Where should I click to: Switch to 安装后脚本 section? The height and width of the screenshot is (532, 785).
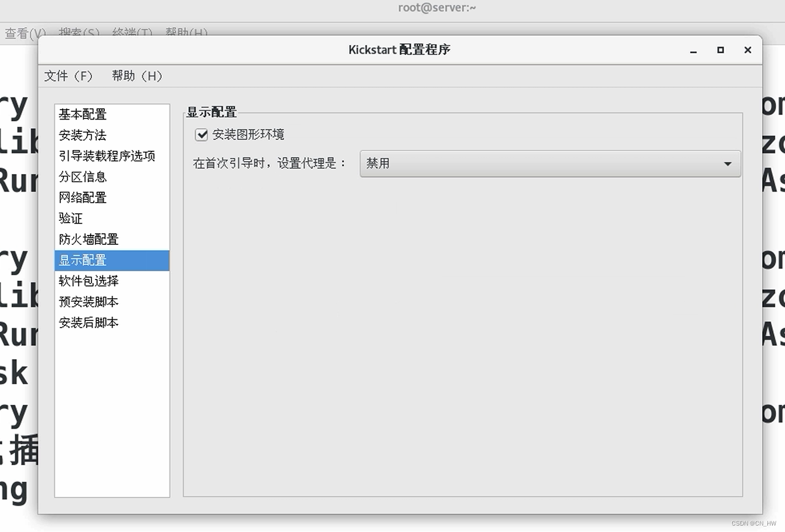coord(112,323)
